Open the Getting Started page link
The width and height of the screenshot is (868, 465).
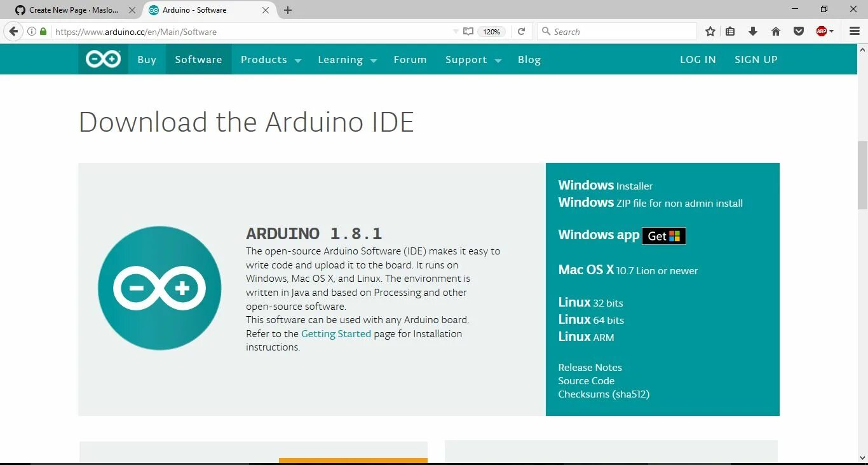[336, 333]
